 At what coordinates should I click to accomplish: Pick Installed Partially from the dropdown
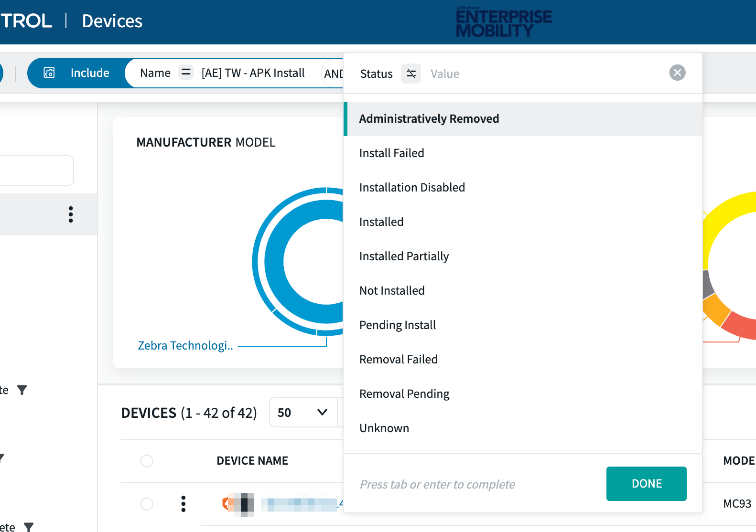point(404,256)
